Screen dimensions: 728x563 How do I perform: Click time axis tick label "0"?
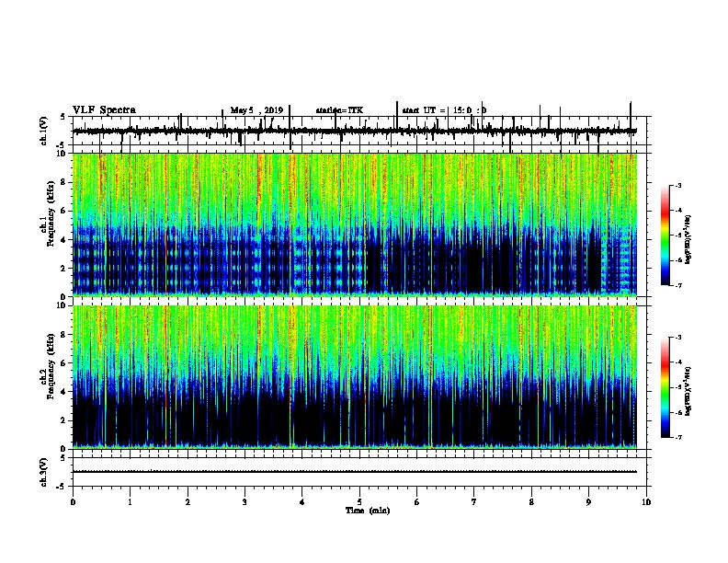tap(73, 502)
